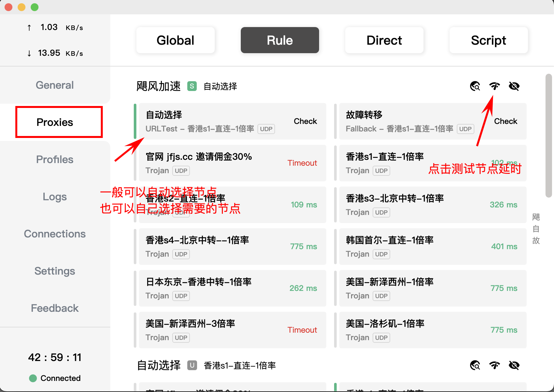This screenshot has width=554, height=392.
Task: Click 775 ms latency on 美国-新泽西州-1倍率
Action: [x=504, y=288]
